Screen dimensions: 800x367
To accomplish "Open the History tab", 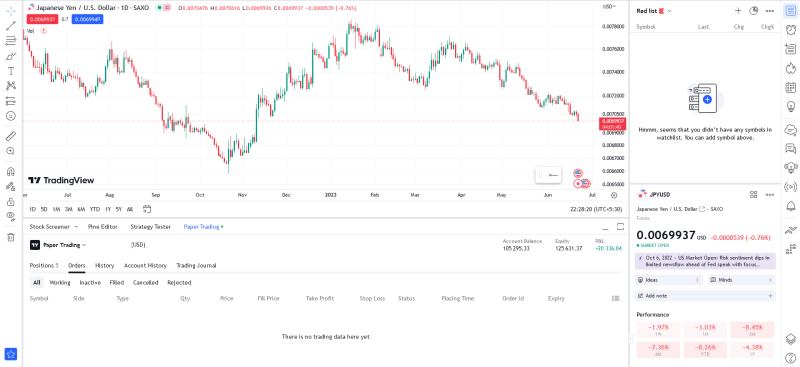I will coord(105,265).
